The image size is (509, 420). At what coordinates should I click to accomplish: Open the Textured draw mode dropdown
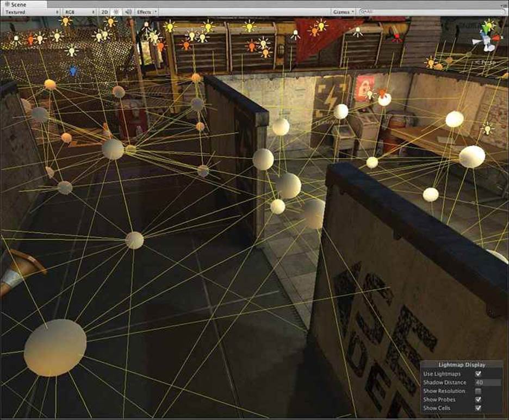(32, 12)
